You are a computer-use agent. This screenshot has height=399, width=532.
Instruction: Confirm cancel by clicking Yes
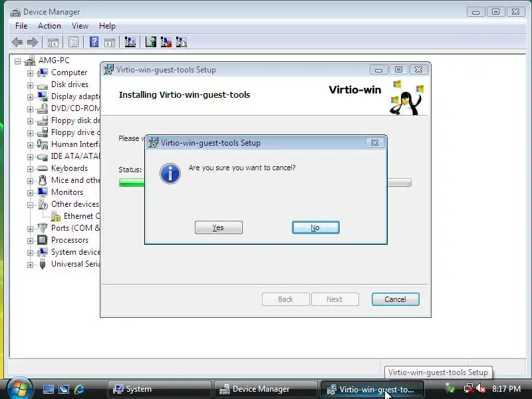(219, 227)
